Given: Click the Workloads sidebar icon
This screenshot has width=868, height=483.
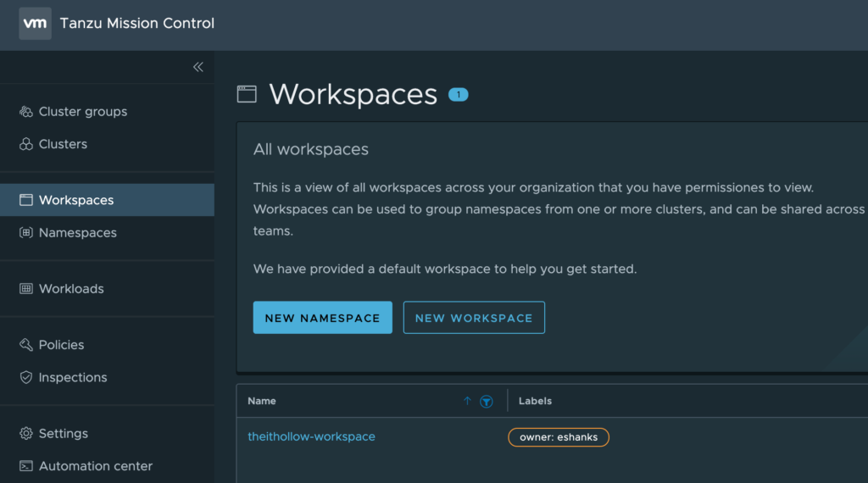Looking at the screenshot, I should (x=25, y=289).
